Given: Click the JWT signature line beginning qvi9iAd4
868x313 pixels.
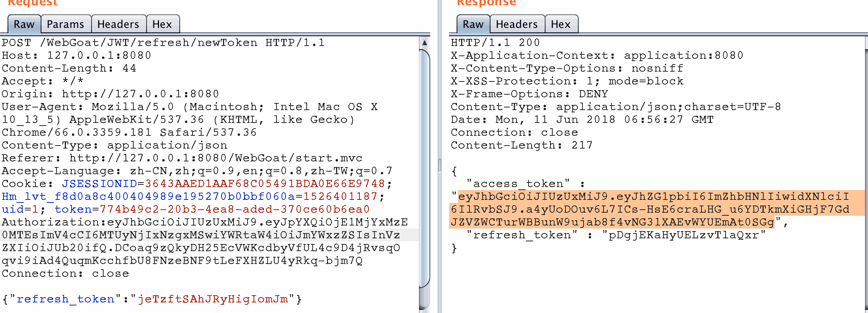Looking at the screenshot, I should (182, 261).
